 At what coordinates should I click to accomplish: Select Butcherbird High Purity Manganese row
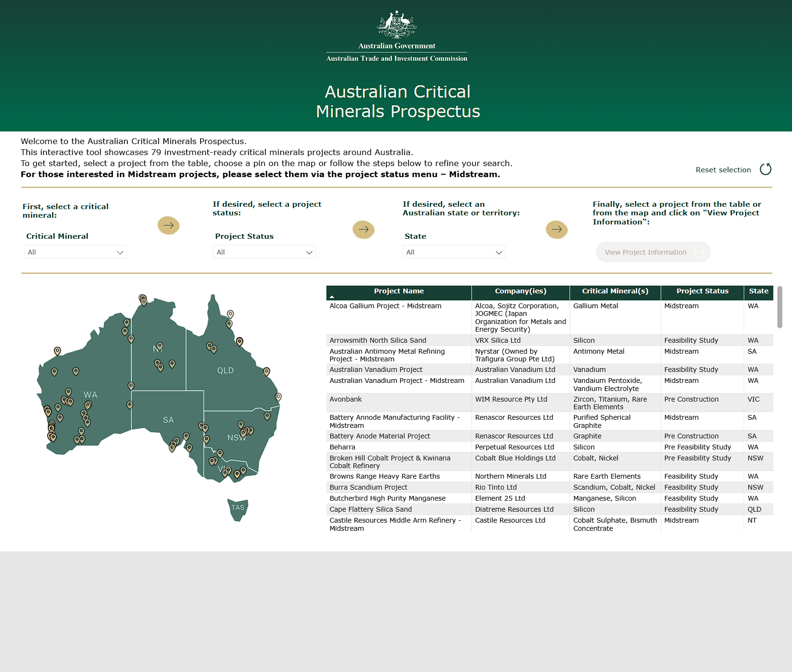[x=550, y=498]
